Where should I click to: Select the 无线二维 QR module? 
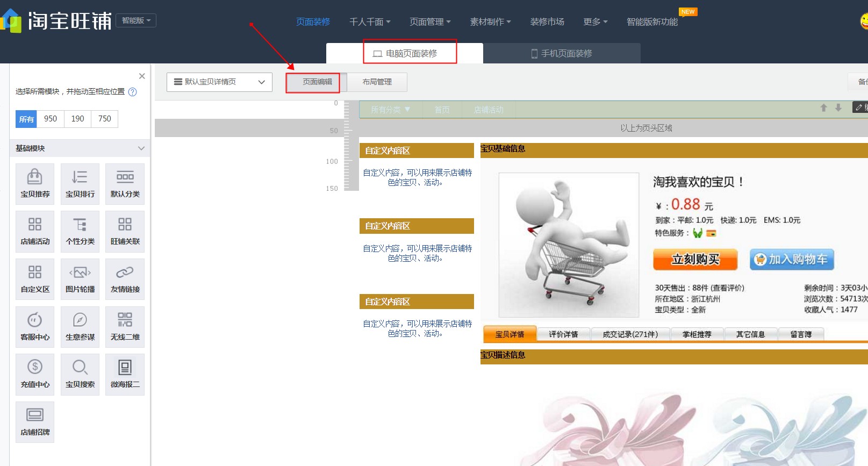125,327
